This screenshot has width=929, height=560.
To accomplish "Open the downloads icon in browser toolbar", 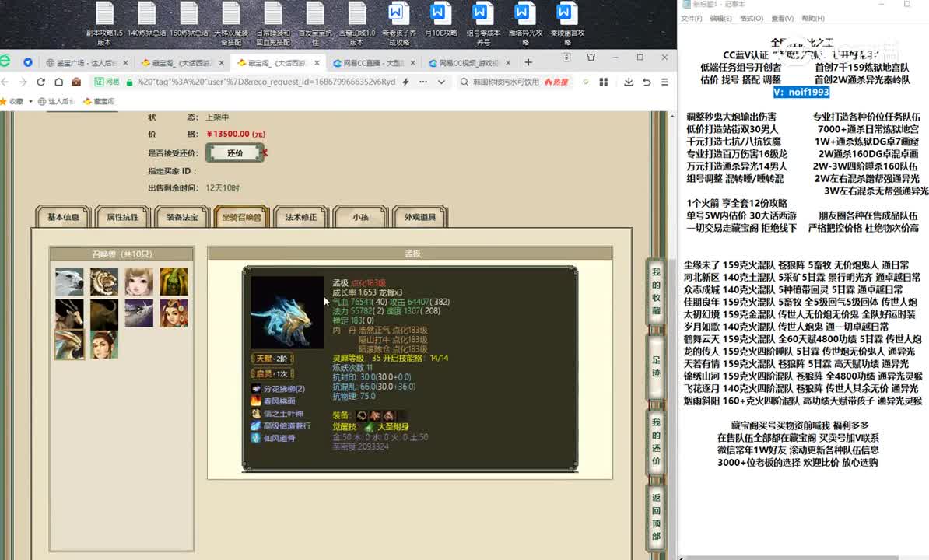I will coord(628,82).
